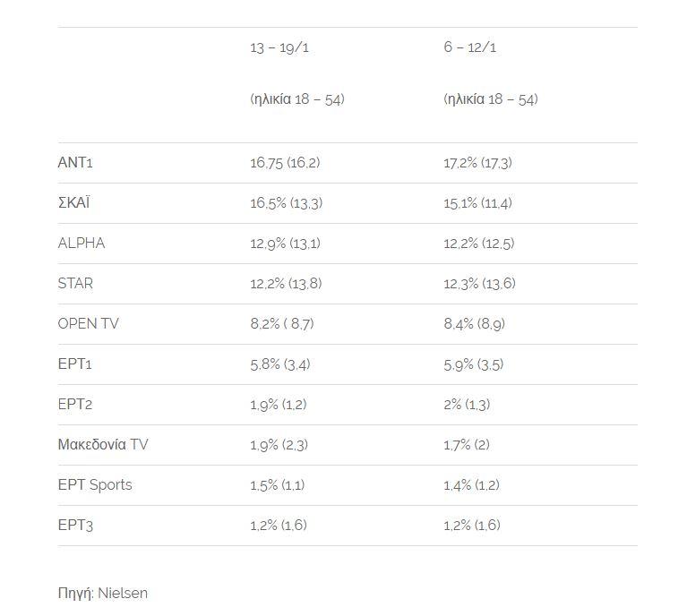The height and width of the screenshot is (616, 687).
Task: Click the STAR channel name
Action: click(x=75, y=284)
